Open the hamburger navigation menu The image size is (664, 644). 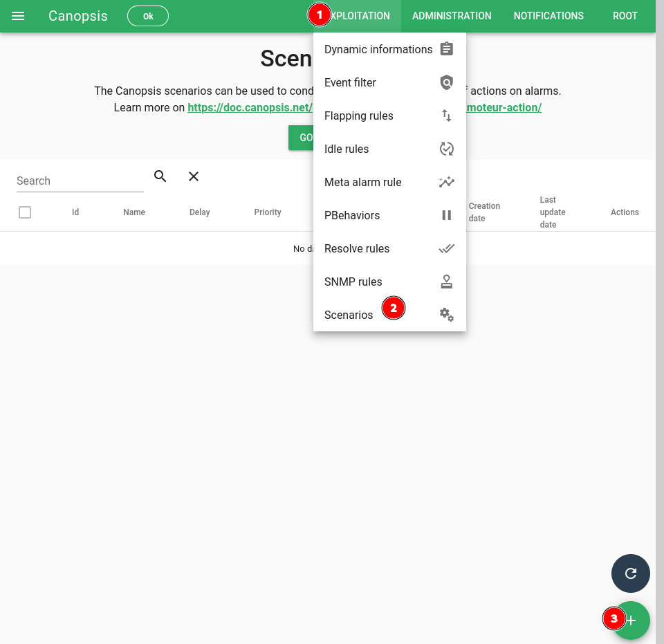(18, 16)
